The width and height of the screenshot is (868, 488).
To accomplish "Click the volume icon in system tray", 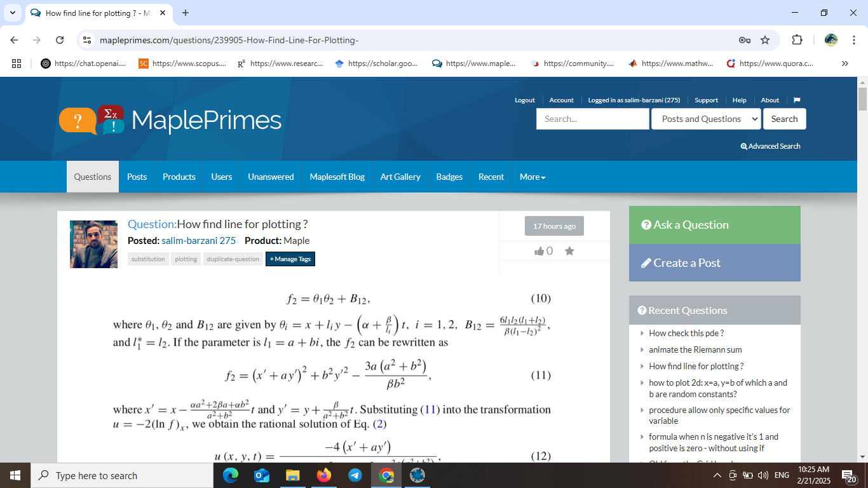I will (763, 475).
